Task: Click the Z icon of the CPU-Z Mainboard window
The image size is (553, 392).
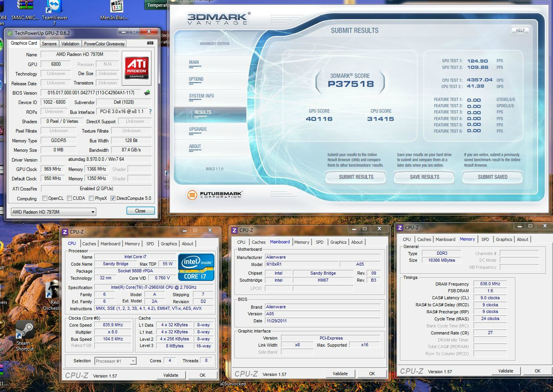Action: coord(234,230)
